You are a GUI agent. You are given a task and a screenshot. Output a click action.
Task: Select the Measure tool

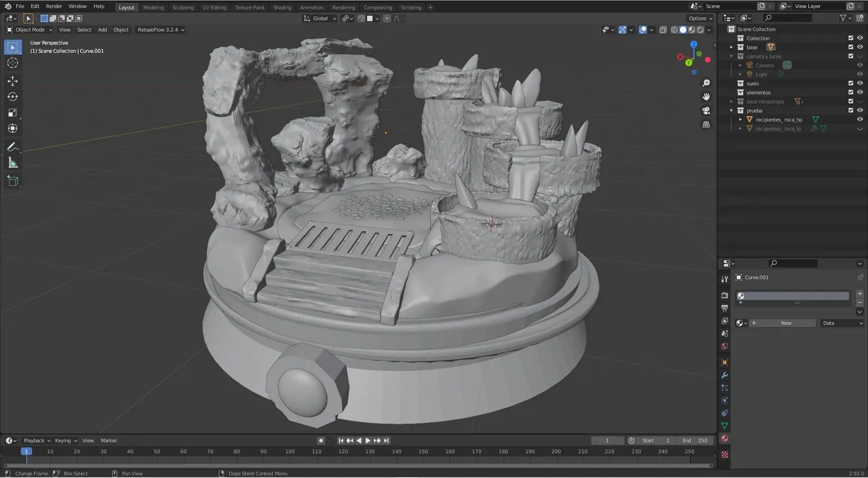(x=13, y=163)
